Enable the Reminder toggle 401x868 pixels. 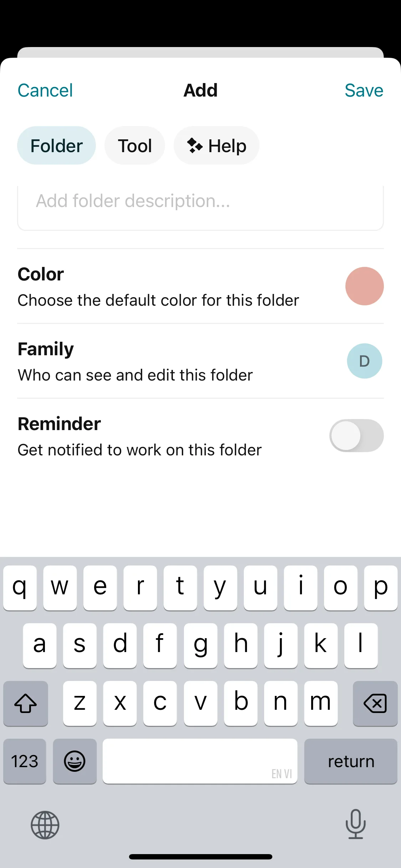pos(356,435)
